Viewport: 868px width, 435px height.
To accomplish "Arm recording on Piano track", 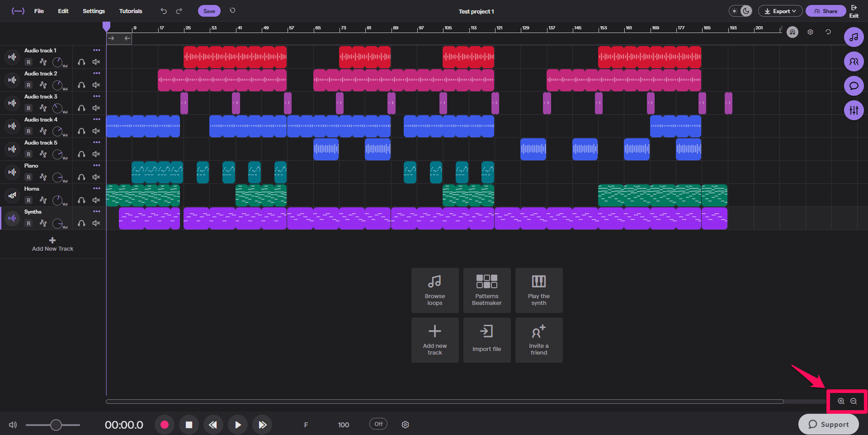I will point(28,177).
